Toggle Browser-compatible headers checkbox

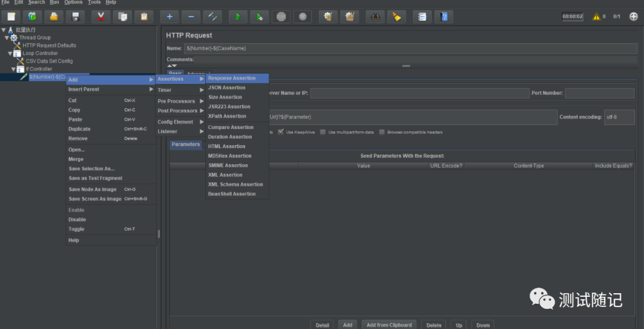pyautogui.click(x=382, y=132)
